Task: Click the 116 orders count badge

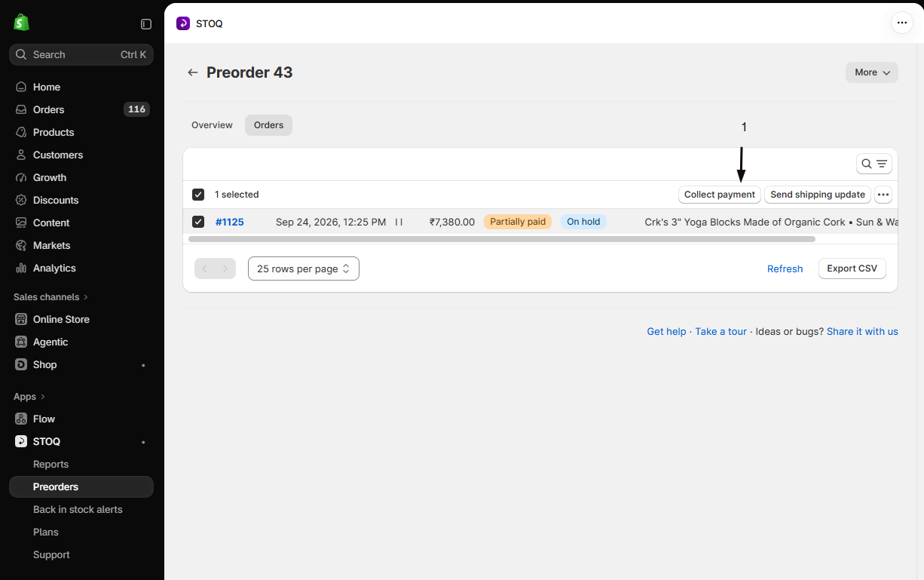Action: click(x=136, y=109)
